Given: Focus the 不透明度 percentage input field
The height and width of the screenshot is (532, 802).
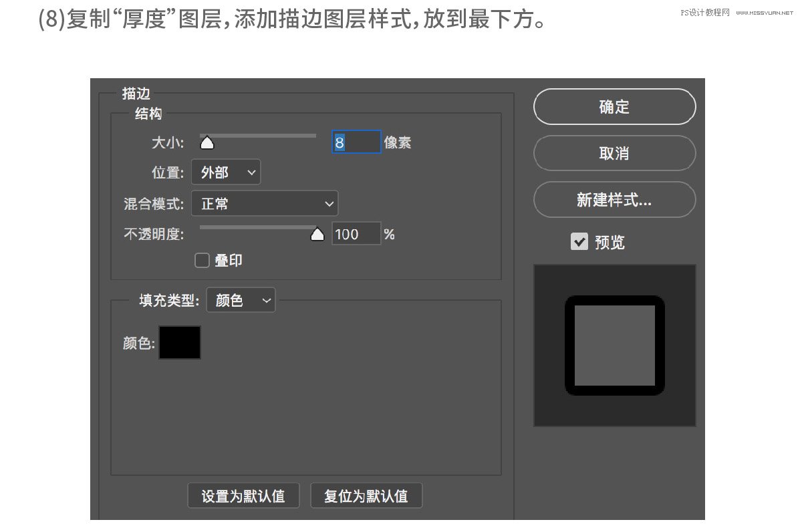Looking at the screenshot, I should [356, 234].
